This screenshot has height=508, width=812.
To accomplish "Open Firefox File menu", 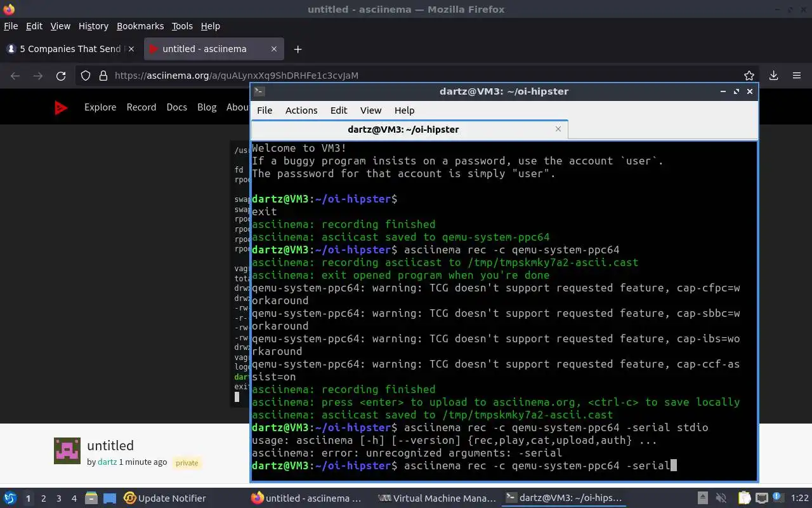I will point(11,26).
